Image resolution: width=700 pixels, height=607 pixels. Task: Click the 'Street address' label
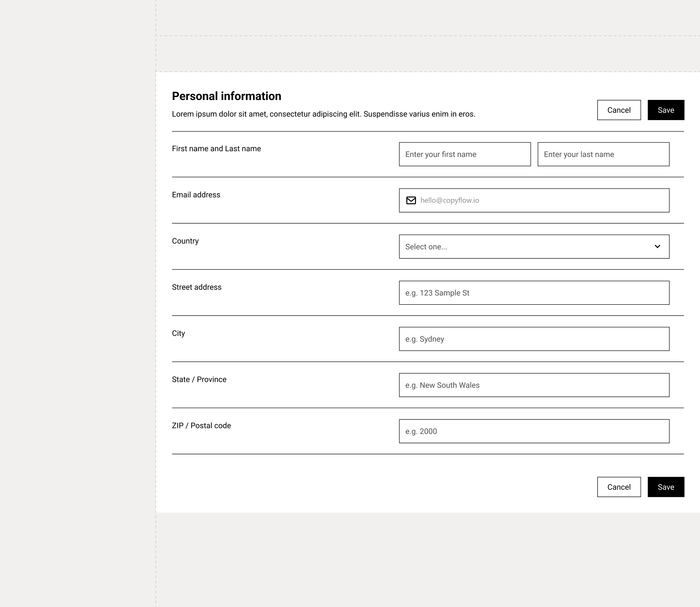click(x=197, y=287)
